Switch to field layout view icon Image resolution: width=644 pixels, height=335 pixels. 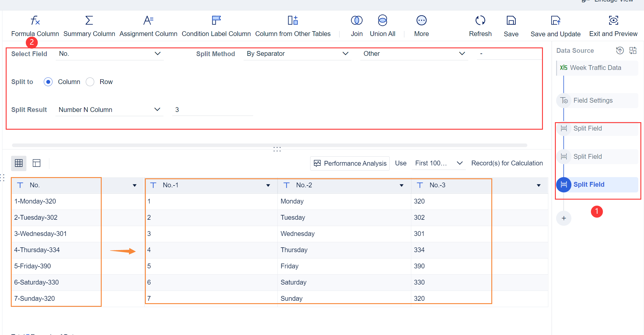click(37, 163)
